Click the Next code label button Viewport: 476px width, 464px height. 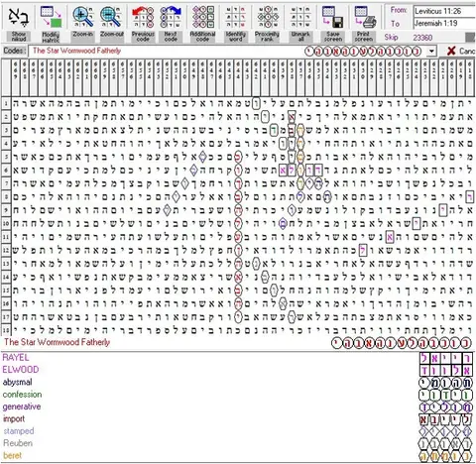click(x=171, y=37)
